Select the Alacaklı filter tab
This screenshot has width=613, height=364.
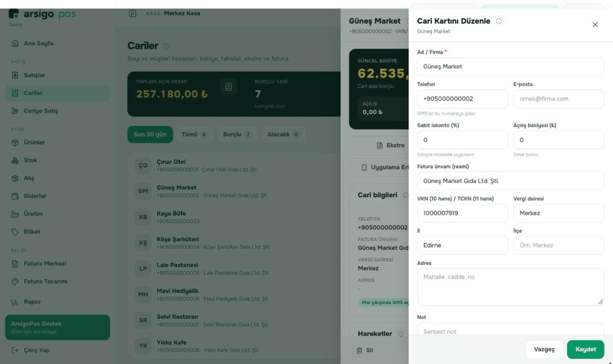pyautogui.click(x=283, y=134)
